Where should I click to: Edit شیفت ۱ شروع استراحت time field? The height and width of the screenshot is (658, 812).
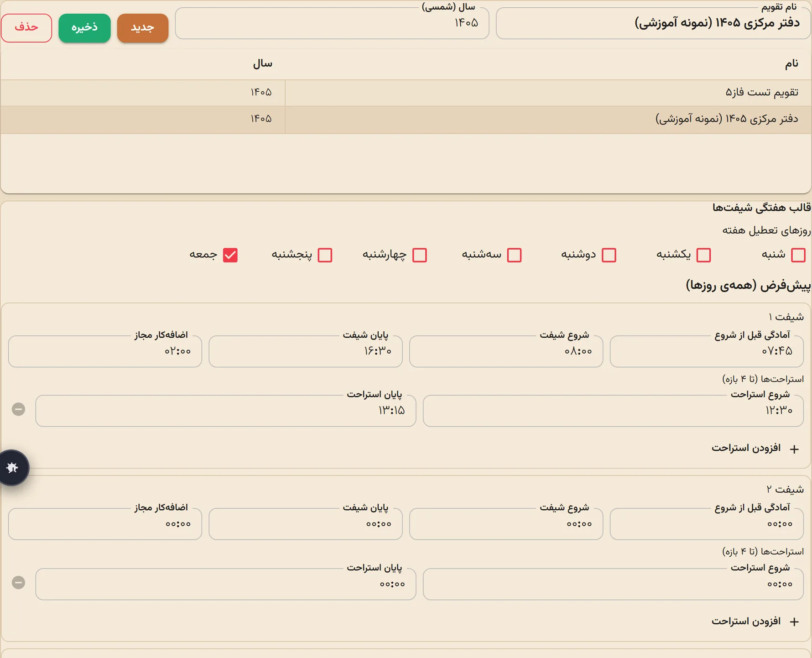tap(613, 411)
